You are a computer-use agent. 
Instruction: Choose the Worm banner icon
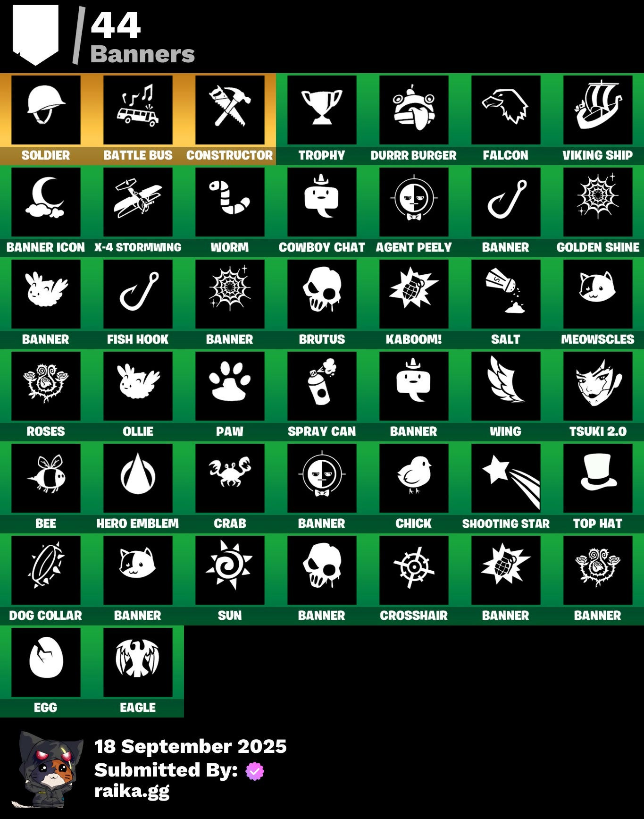click(230, 202)
